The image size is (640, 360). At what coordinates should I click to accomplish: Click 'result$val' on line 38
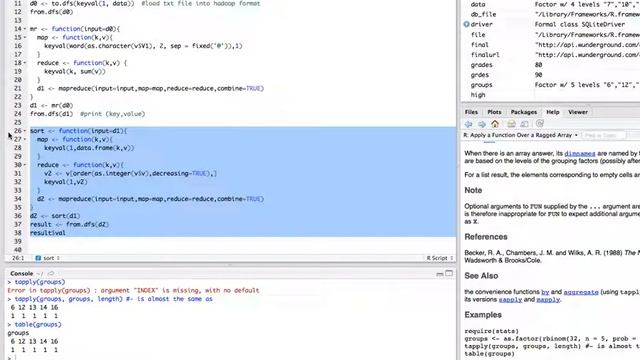tap(47, 233)
